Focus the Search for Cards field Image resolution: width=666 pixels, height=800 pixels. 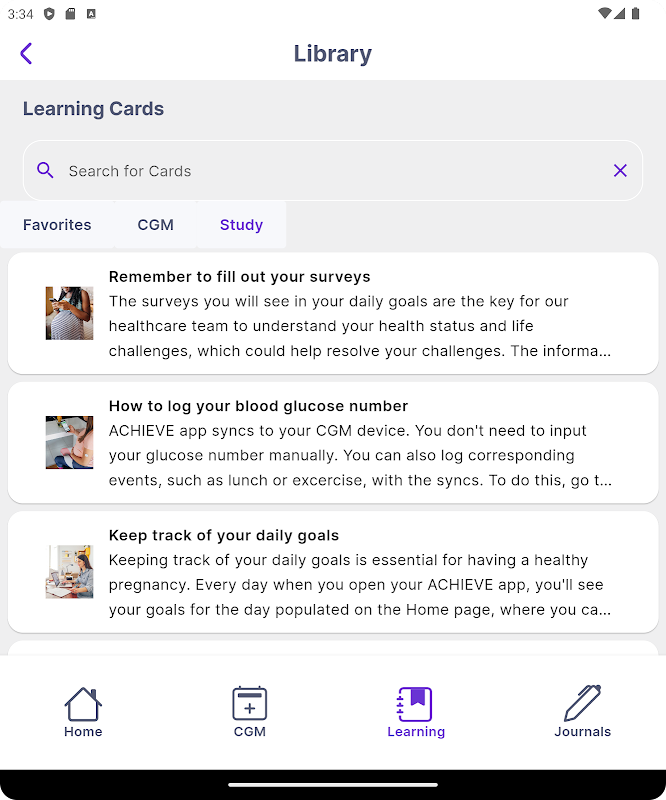[333, 170]
